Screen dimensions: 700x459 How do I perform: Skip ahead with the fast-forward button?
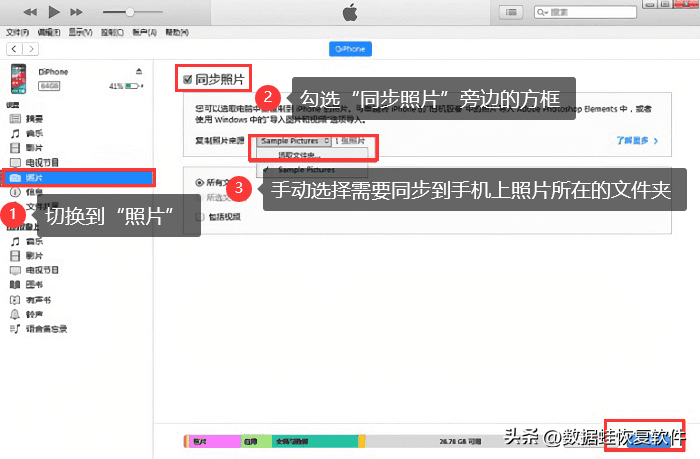click(x=76, y=12)
